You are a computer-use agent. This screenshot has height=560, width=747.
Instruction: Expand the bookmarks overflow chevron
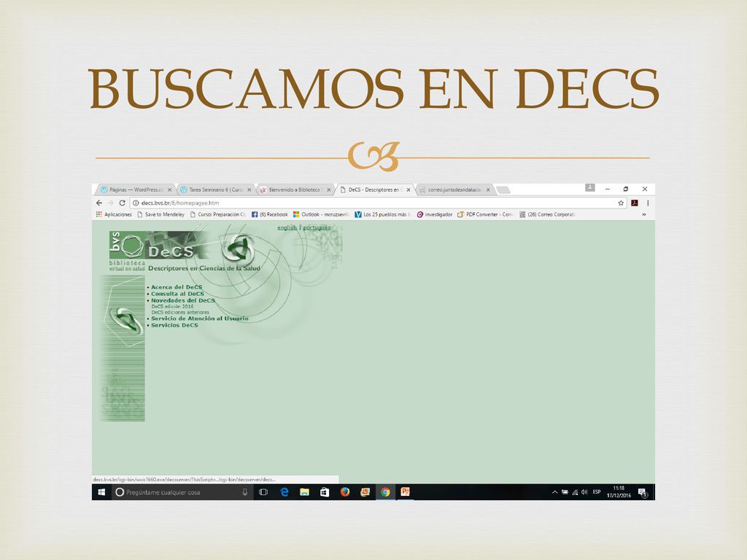click(644, 215)
